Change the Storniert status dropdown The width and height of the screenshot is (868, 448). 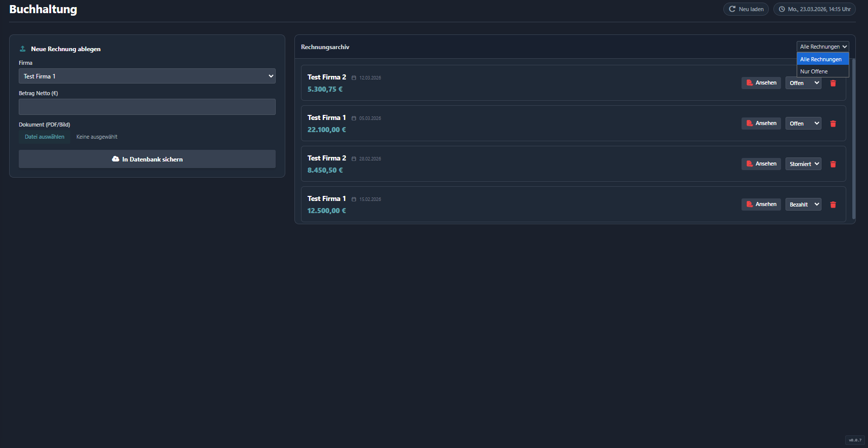click(x=803, y=164)
